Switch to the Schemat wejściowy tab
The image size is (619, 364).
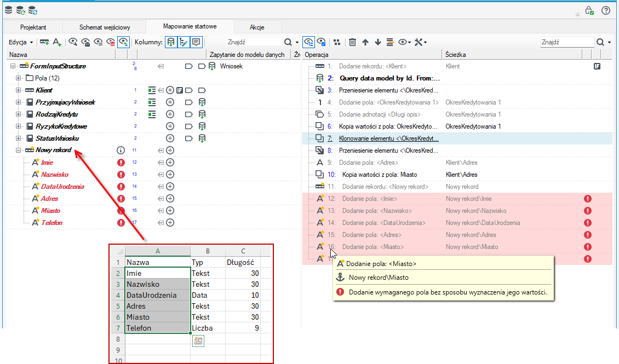(105, 27)
